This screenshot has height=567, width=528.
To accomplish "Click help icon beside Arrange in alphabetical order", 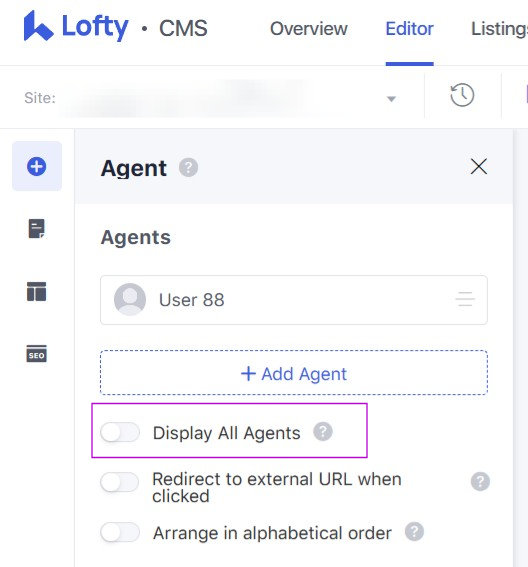I will pos(414,532).
